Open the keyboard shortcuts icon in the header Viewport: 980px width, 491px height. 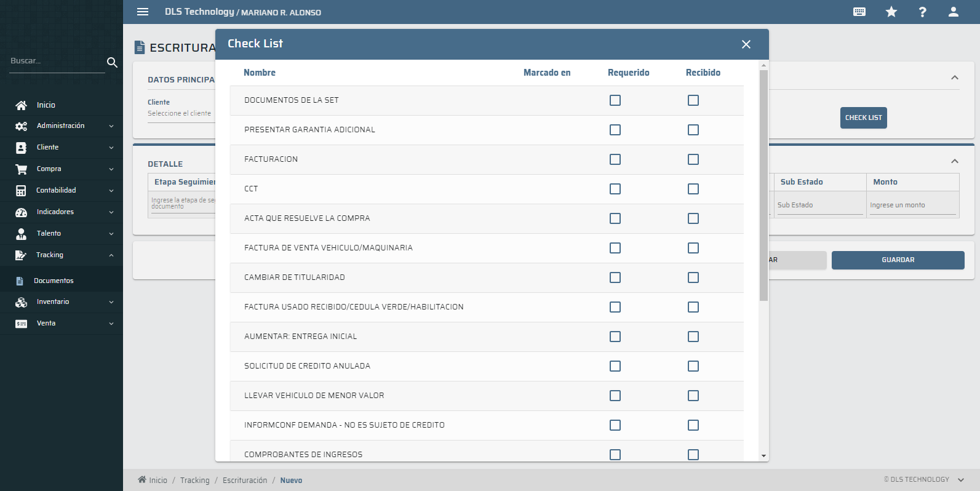pyautogui.click(x=859, y=12)
